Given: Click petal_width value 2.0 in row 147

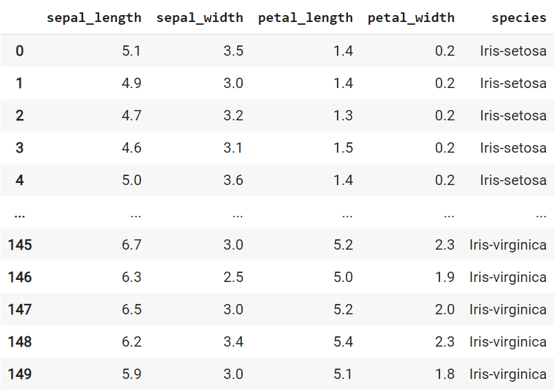Looking at the screenshot, I should [x=445, y=309].
